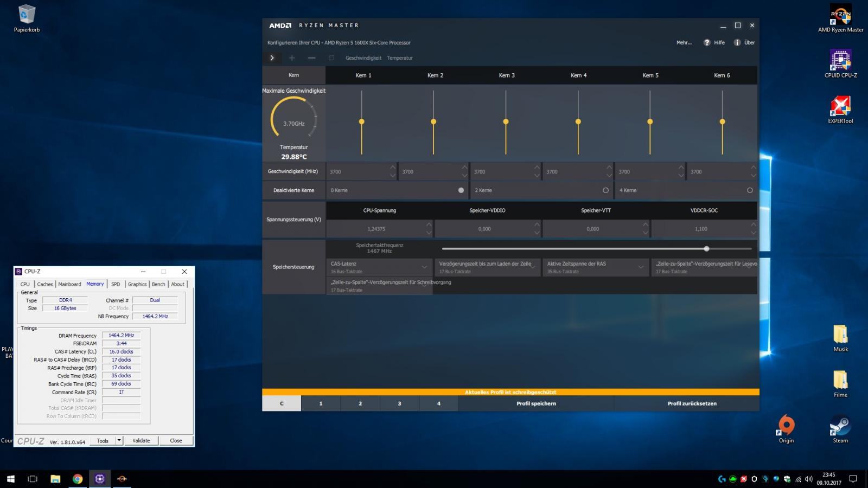The width and height of the screenshot is (868, 488).
Task: Open Google Chrome from the taskbar
Action: [78, 479]
